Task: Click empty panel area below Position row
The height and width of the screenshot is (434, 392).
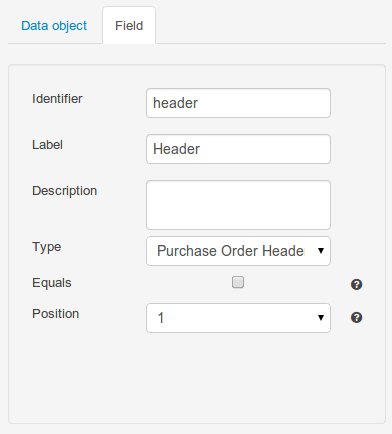Action: pyautogui.click(x=197, y=377)
